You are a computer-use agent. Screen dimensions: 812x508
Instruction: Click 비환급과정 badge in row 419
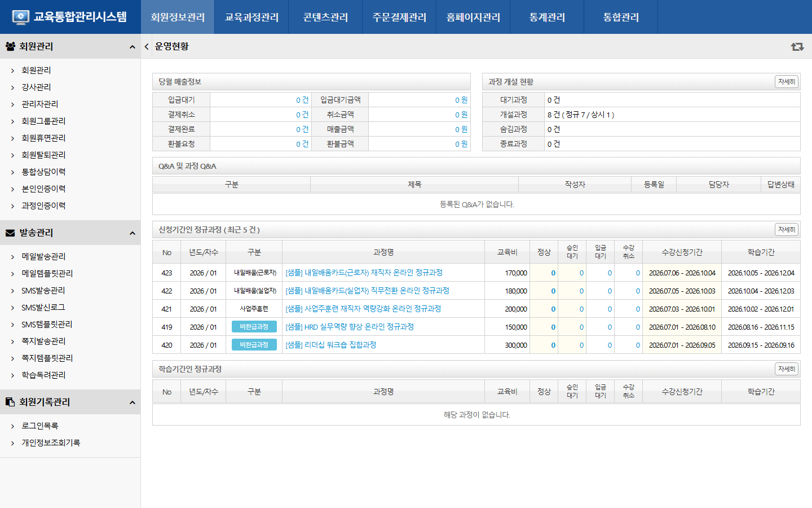coord(254,327)
